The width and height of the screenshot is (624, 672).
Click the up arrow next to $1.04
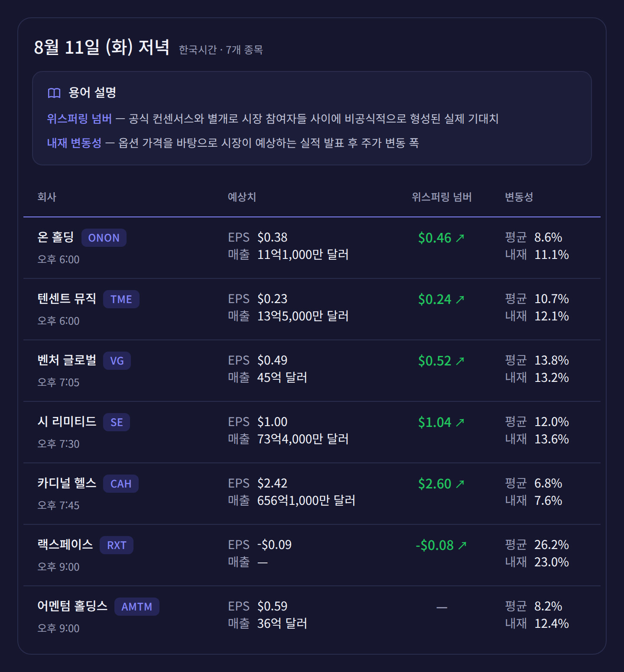[x=460, y=422]
